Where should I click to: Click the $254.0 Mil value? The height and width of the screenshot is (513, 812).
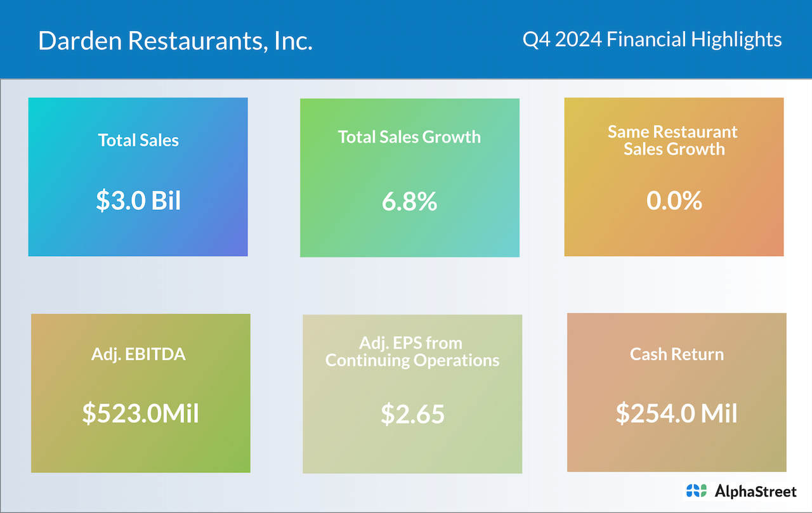676,414
